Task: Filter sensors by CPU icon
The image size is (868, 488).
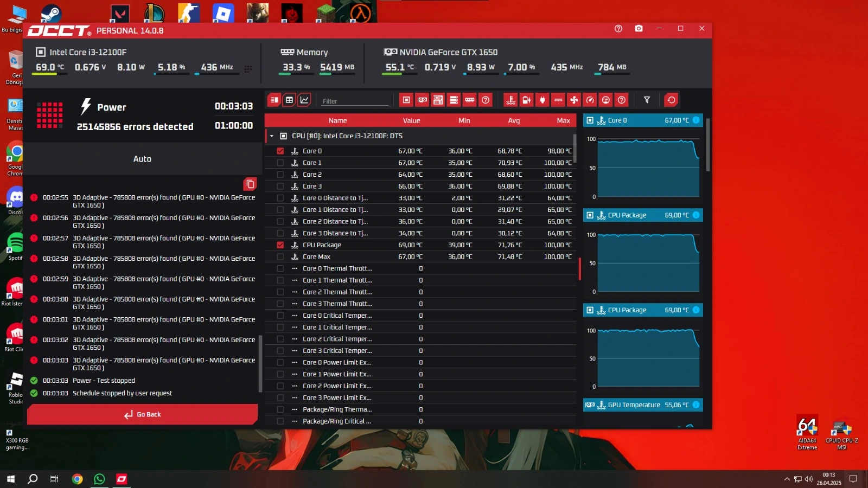Action: coord(406,100)
